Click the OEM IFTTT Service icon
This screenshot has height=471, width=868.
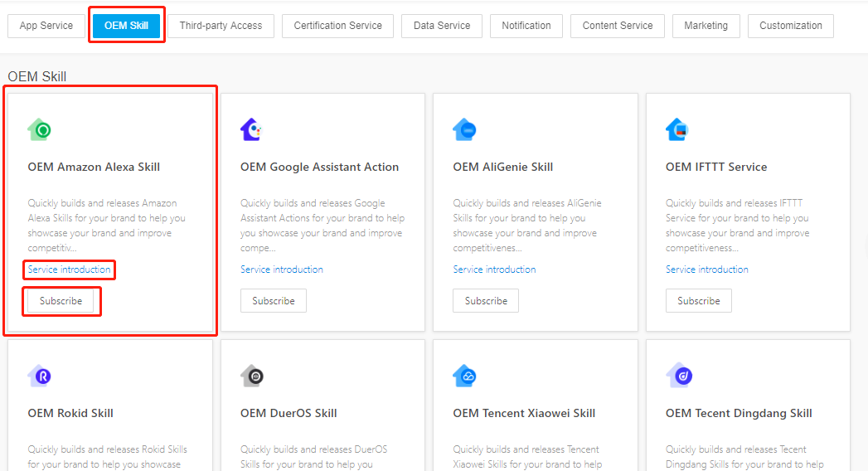pyautogui.click(x=677, y=129)
